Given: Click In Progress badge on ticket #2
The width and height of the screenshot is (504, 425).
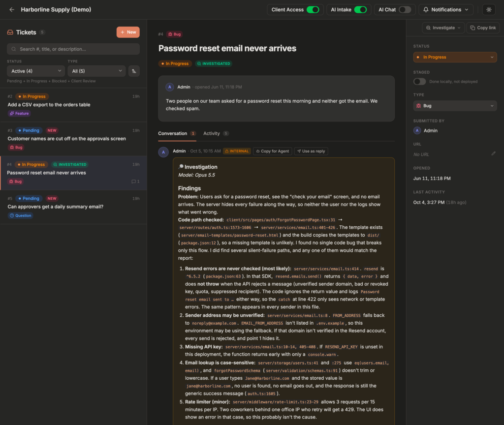Looking at the screenshot, I should [x=31, y=96].
